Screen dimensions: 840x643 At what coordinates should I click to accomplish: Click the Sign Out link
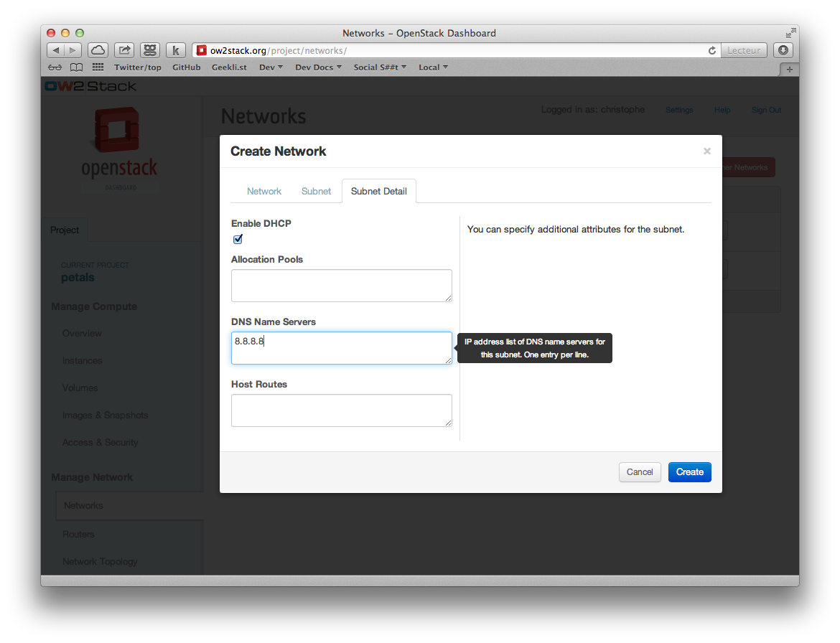(766, 110)
